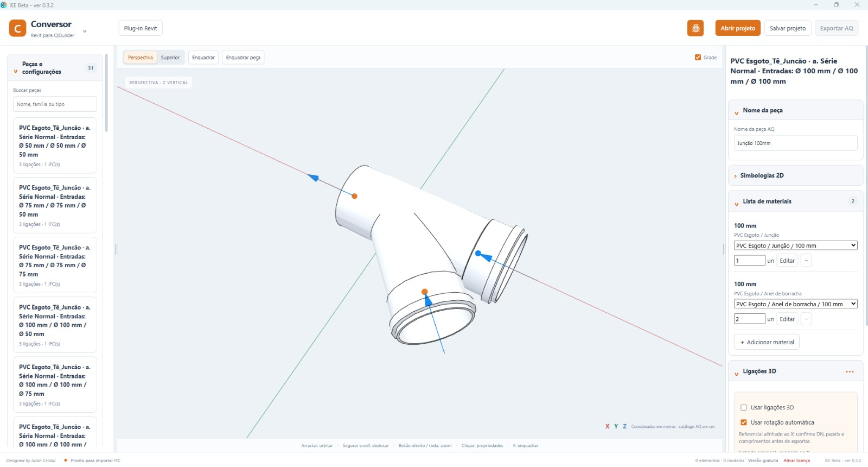
Task: Click the Enquadrar button
Action: pos(203,58)
